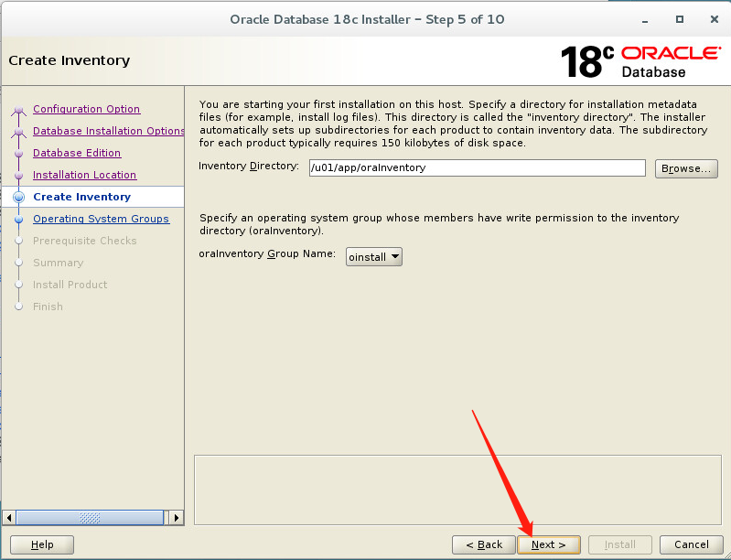This screenshot has width=731, height=560.
Task: Go back with the Back button
Action: (x=484, y=544)
